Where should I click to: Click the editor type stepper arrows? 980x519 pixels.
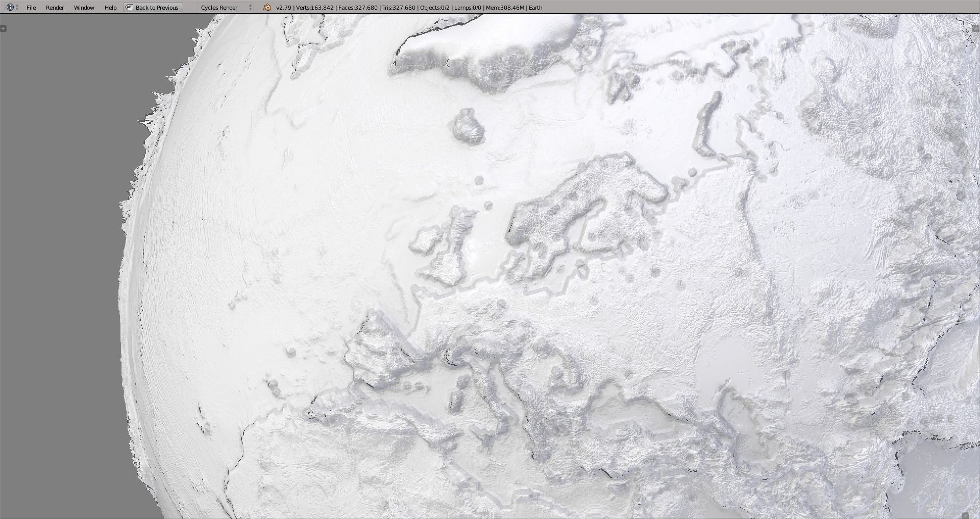coord(17,7)
